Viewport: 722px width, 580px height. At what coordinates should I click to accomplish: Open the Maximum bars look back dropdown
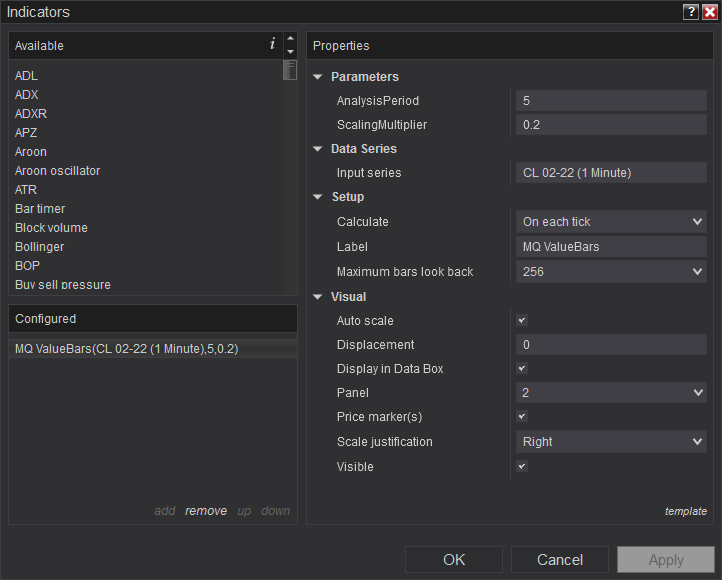coord(611,272)
